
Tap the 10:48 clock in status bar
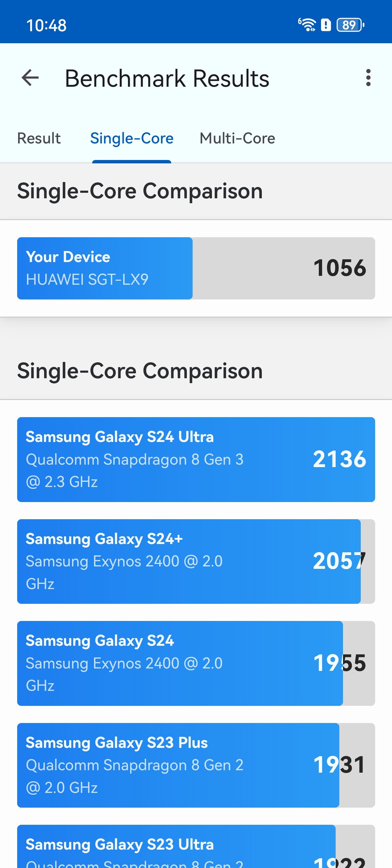(x=47, y=25)
